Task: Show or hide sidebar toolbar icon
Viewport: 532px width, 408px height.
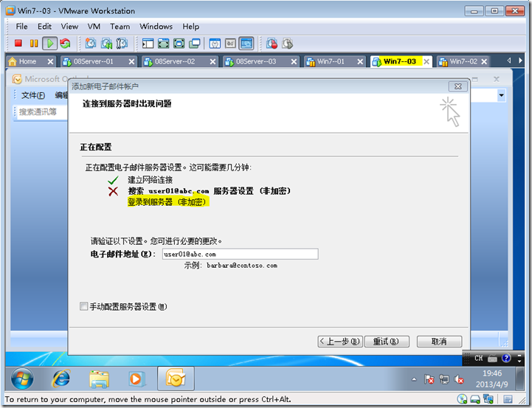Action: (148, 44)
